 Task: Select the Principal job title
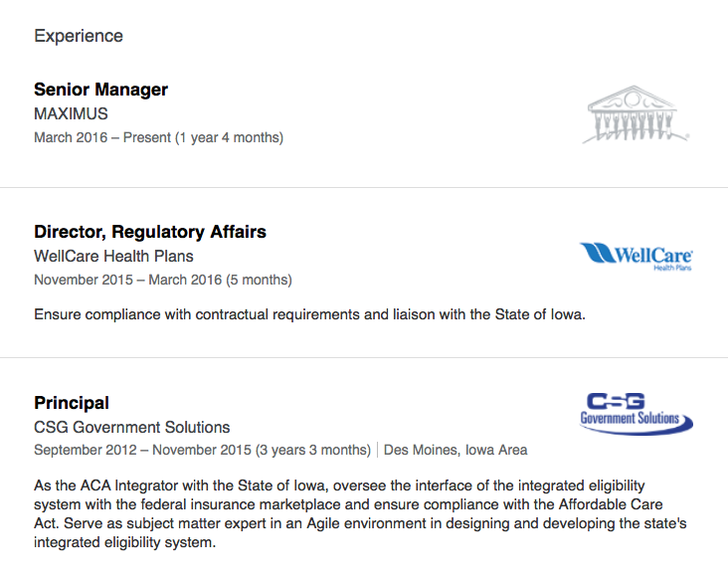(72, 403)
